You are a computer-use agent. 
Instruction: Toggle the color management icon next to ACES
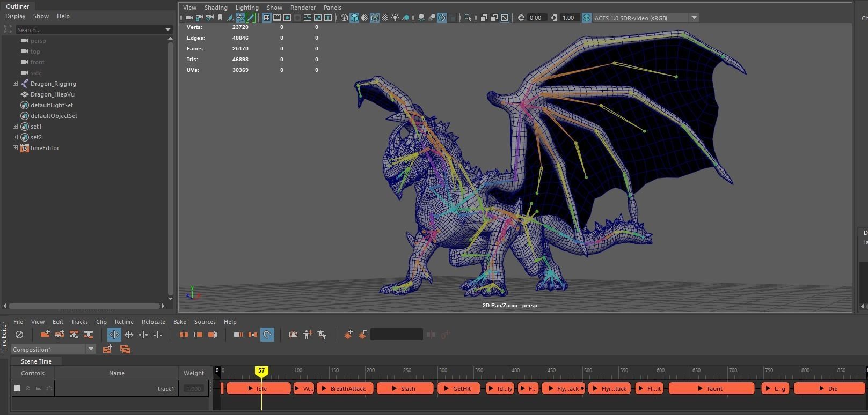tap(587, 18)
